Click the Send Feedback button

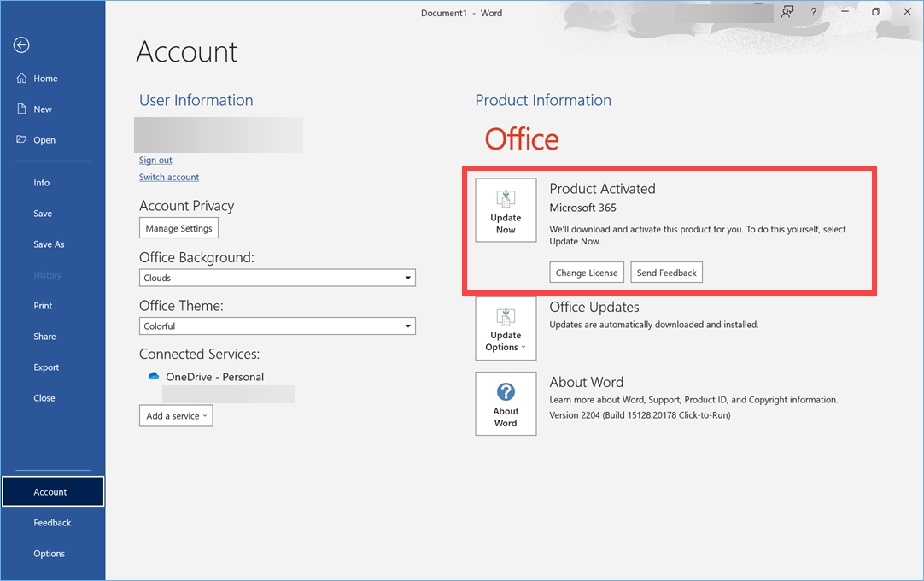(666, 273)
